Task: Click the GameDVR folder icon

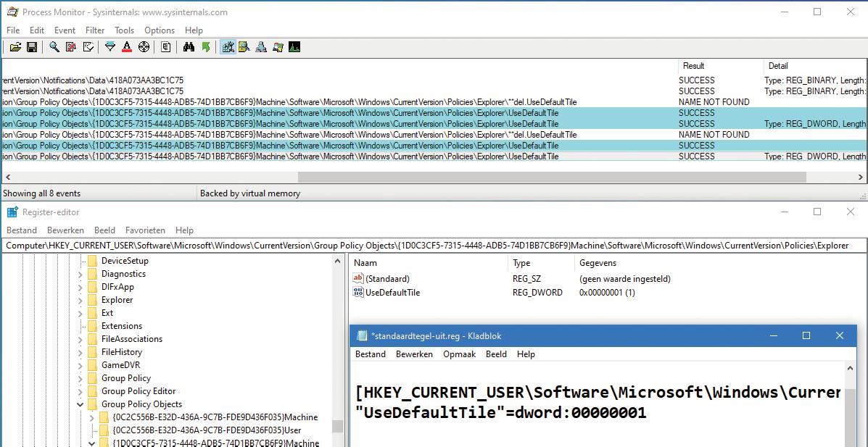Action: (92, 365)
